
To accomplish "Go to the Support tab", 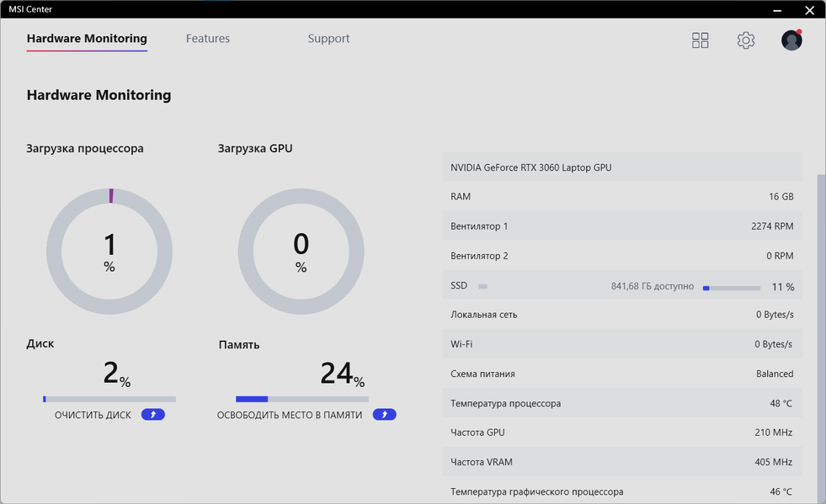I will (x=328, y=39).
